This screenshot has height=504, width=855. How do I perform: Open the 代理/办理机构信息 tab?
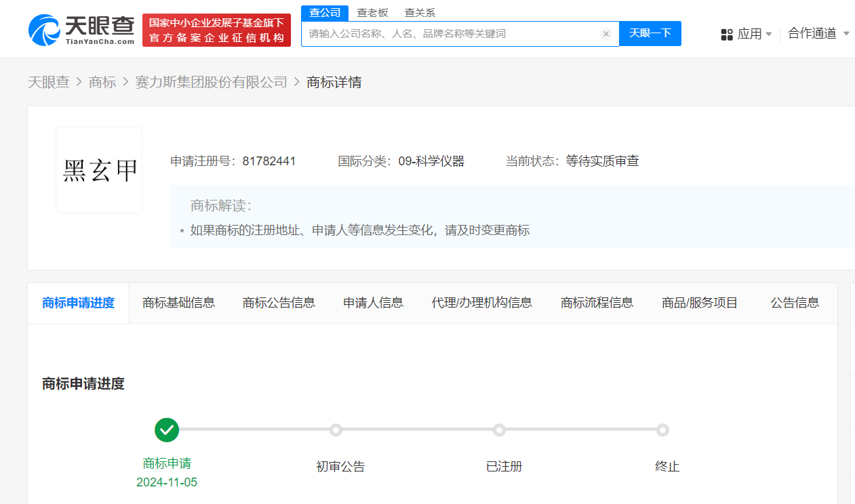pyautogui.click(x=481, y=303)
